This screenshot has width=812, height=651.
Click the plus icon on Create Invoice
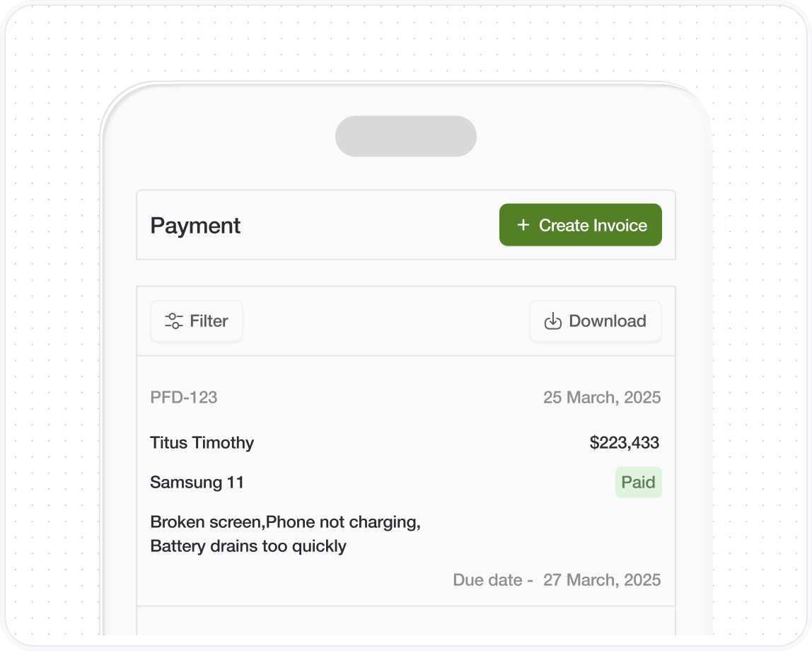coord(523,225)
